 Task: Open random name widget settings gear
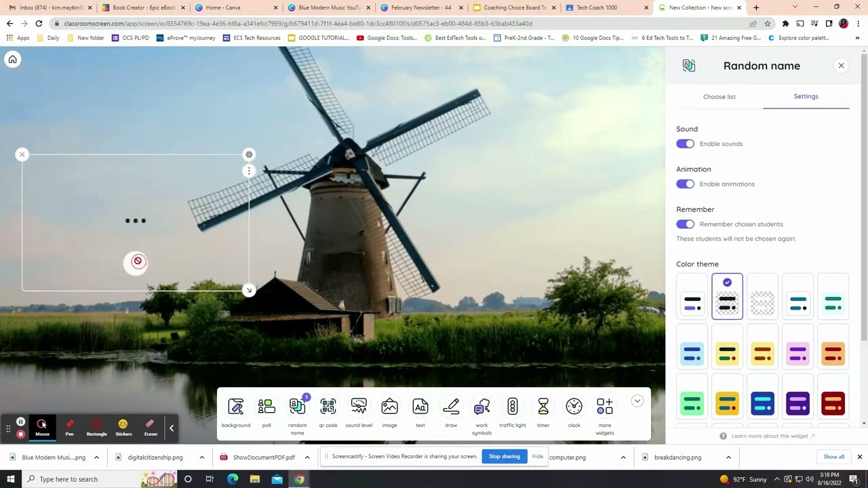click(x=249, y=155)
